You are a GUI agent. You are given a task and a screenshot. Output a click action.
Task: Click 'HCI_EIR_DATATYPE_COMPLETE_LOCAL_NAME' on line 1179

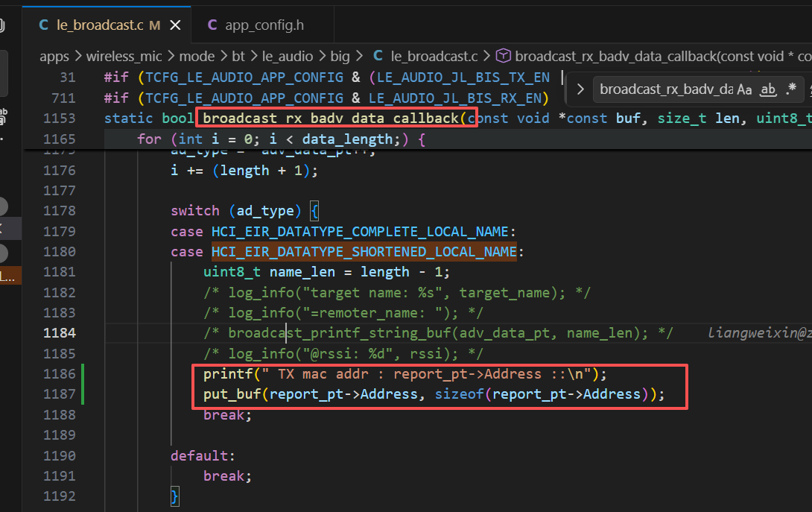click(x=359, y=231)
